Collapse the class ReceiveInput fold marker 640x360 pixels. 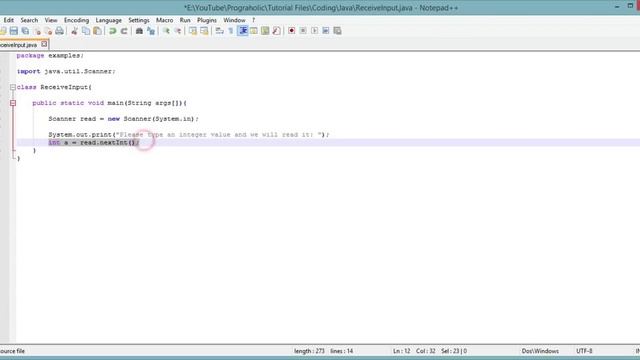(13, 87)
